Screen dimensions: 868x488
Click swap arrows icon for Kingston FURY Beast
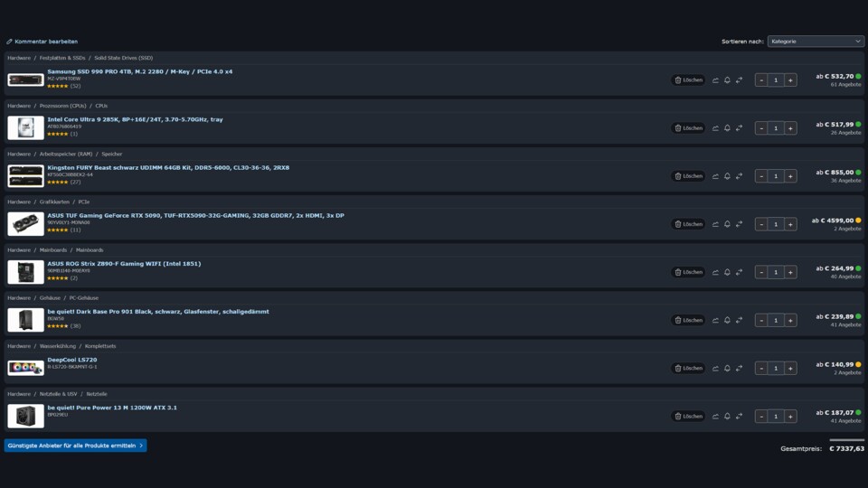point(739,176)
